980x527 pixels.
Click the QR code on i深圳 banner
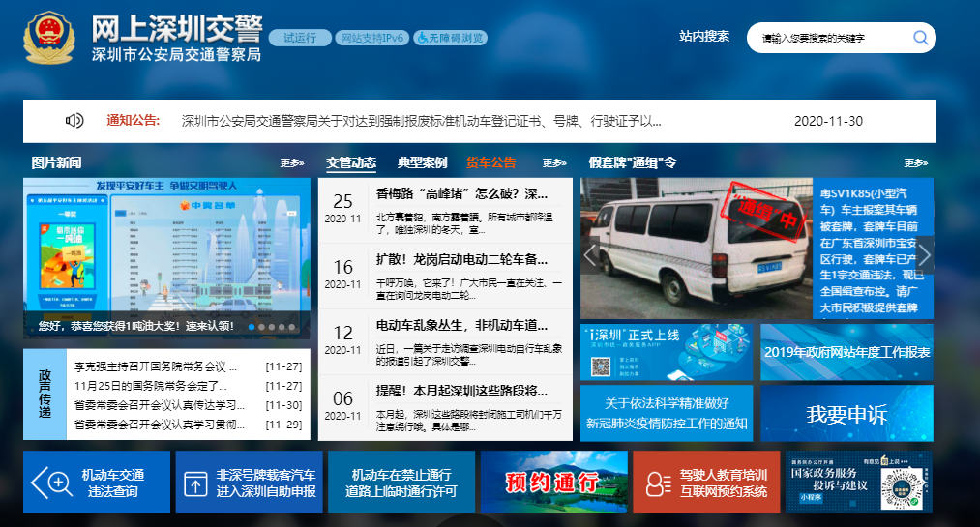601,366
